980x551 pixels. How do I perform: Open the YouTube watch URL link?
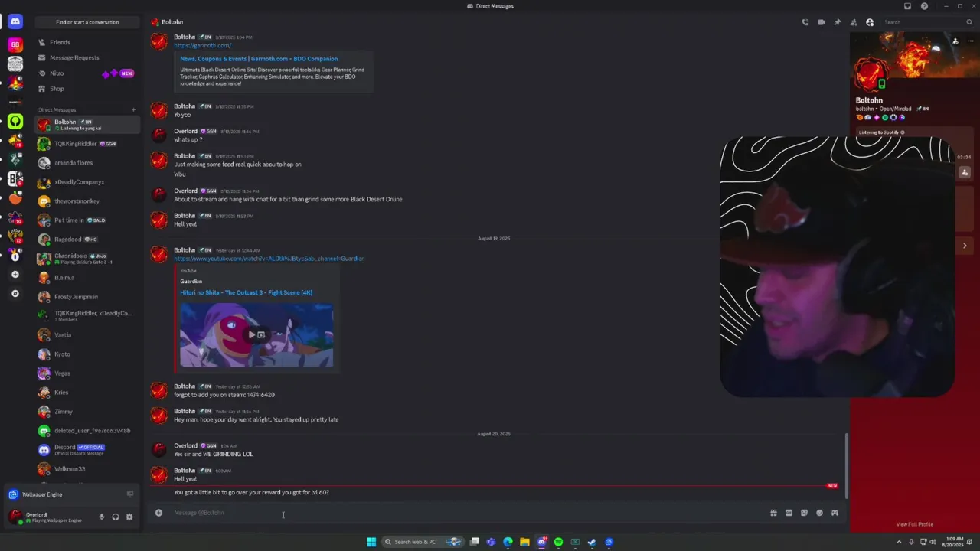pyautogui.click(x=269, y=259)
